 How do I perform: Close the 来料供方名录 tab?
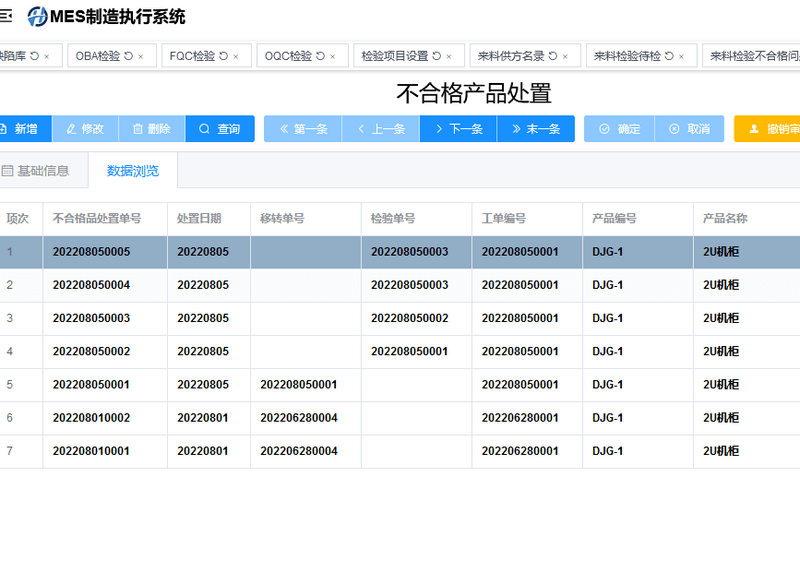[x=565, y=57]
